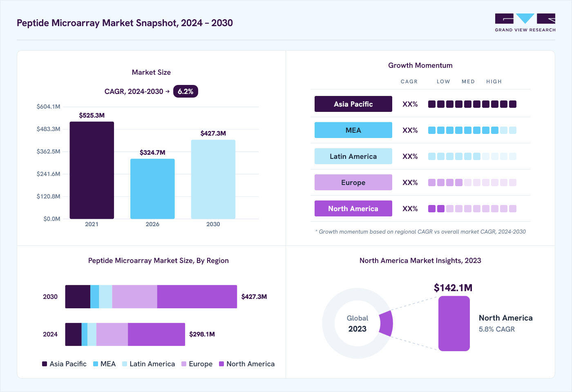Click the Europe legend swatch
Viewport: 572px width, 392px height.
click(184, 364)
